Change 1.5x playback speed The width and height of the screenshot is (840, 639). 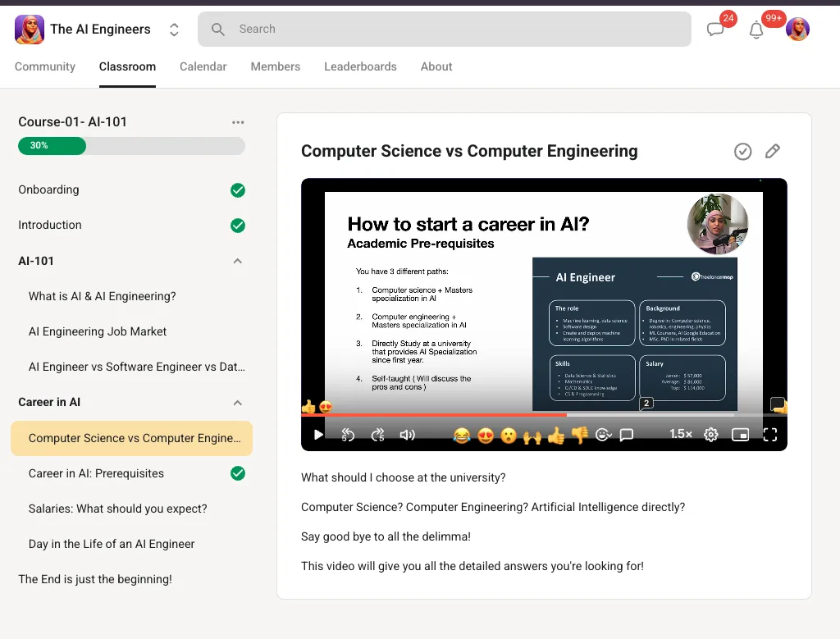681,434
